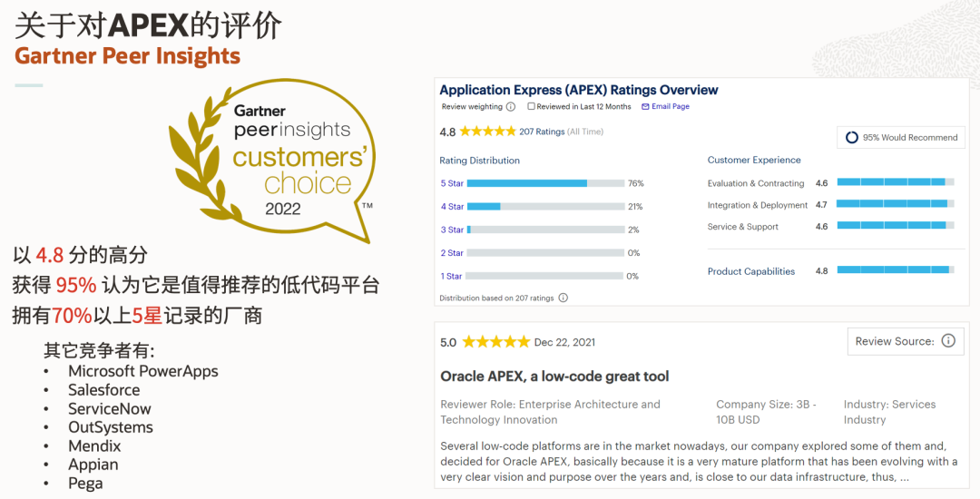Click the info icon beside Distribution based on 207 ratings
Image resolution: width=980 pixels, height=499 pixels.
563,298
